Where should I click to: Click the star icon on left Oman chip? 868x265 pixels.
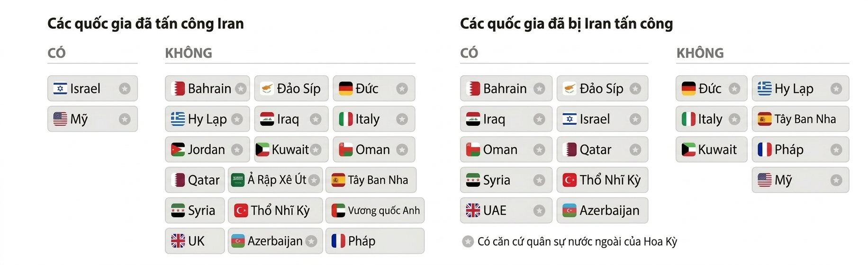[x=402, y=150]
